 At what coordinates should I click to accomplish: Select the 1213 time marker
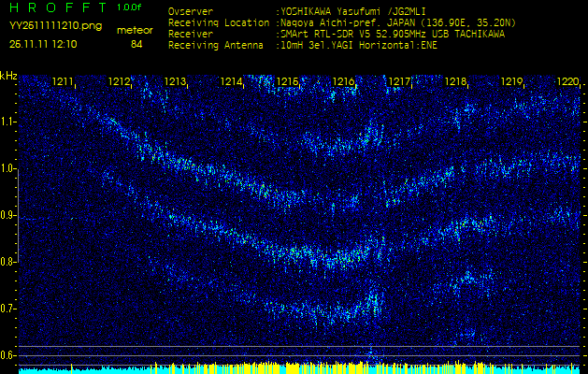coord(176,82)
